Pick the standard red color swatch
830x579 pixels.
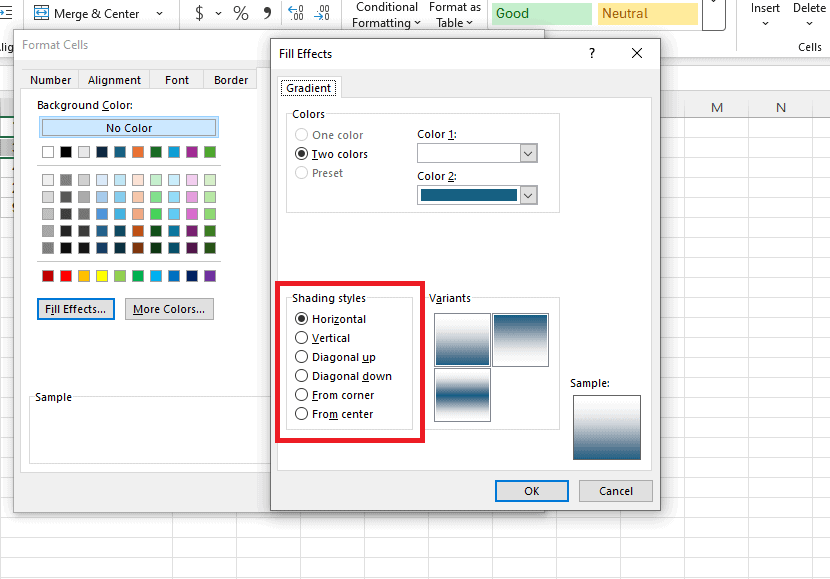[66, 276]
